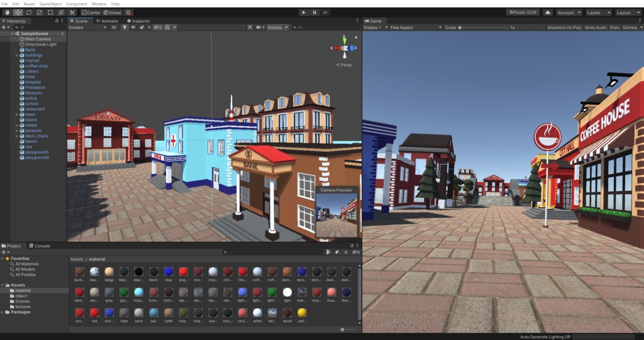Switch to the Console tab
The width and height of the screenshot is (644, 340).
tap(40, 246)
